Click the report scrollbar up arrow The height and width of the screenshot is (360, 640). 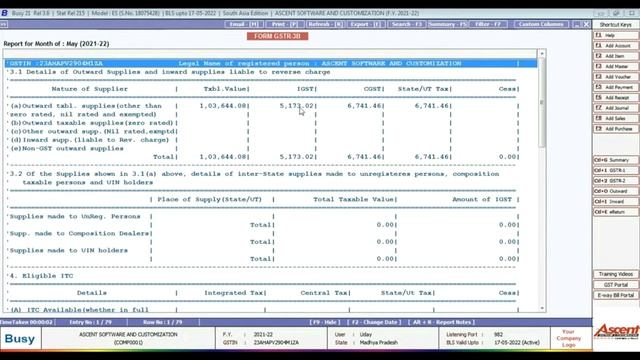click(542, 53)
